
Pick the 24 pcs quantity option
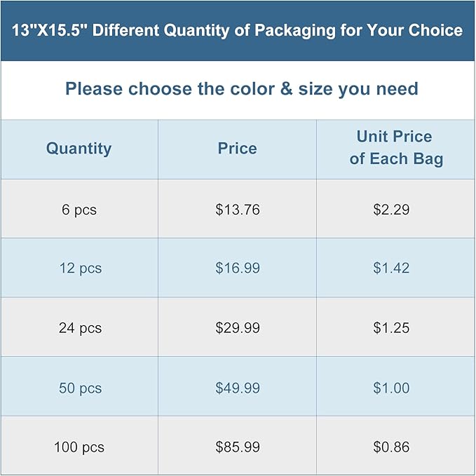(79, 328)
